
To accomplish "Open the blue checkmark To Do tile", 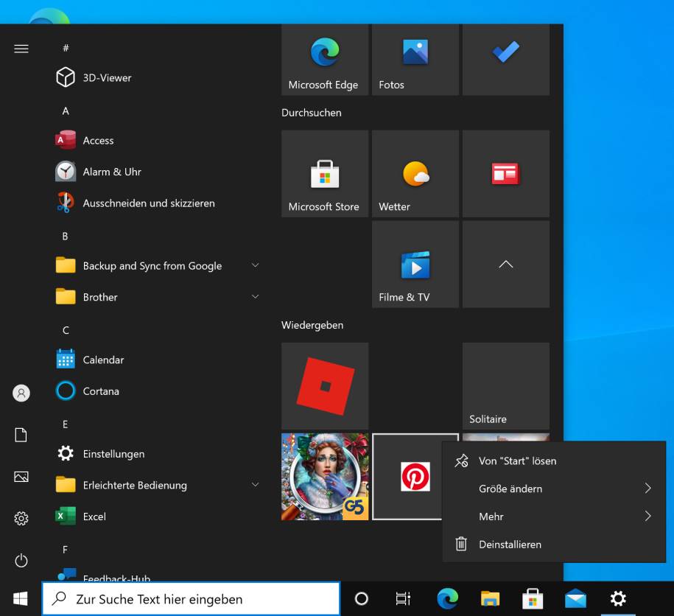I will [x=506, y=60].
